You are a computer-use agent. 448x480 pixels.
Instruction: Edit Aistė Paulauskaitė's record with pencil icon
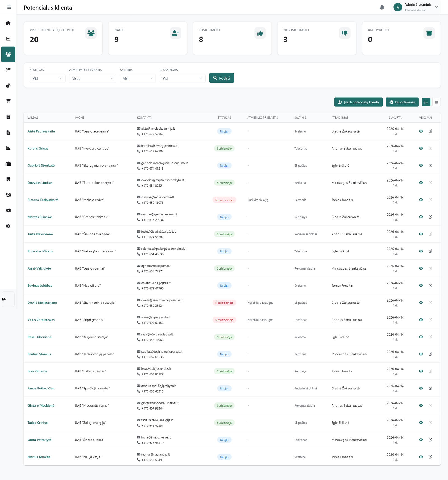pos(430,131)
